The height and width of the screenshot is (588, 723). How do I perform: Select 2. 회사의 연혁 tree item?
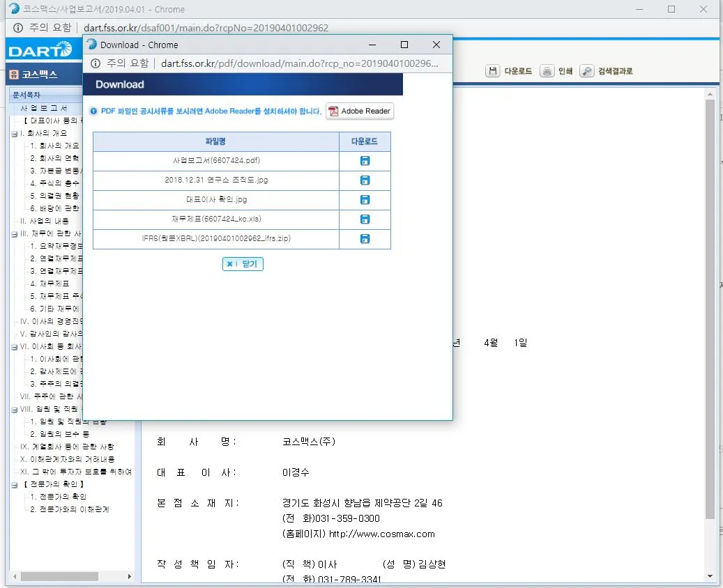(54, 158)
